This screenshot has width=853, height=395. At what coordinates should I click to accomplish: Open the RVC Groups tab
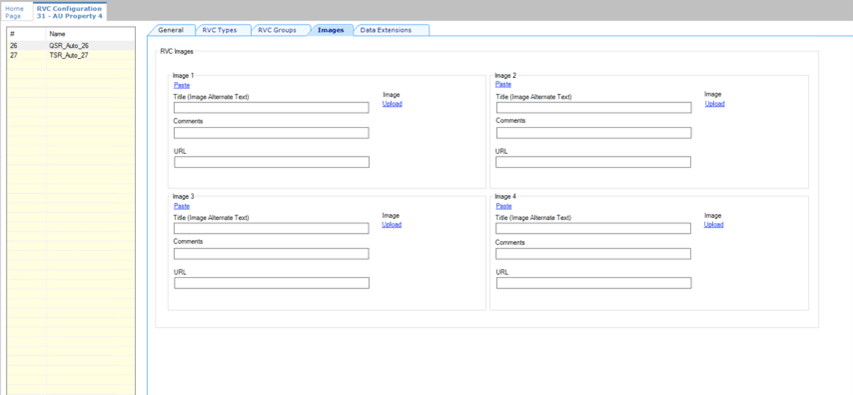[x=277, y=30]
